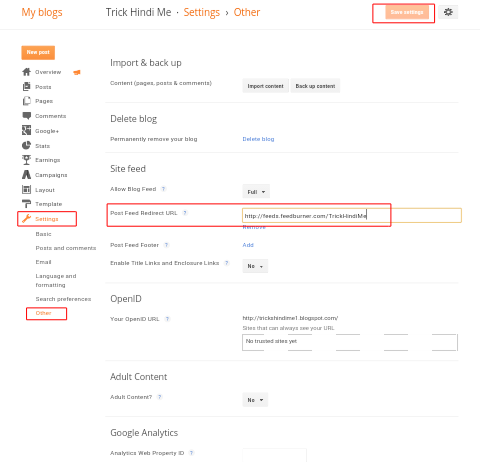Image resolution: width=480 pixels, height=462 pixels.
Task: Click the Analytics Web Property ID field
Action: 274,455
